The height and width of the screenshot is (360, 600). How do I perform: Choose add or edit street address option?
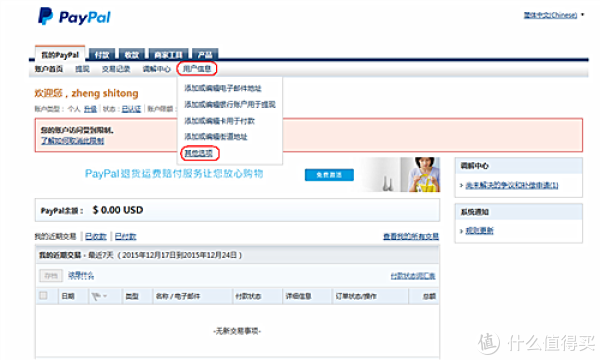216,137
